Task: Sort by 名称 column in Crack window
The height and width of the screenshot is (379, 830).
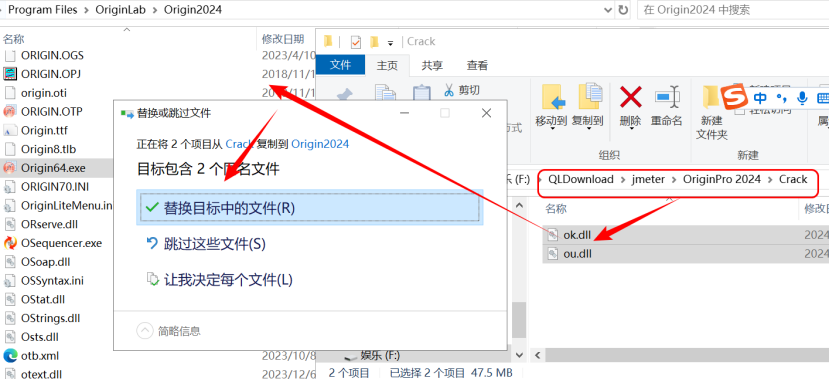Action: tap(556, 209)
